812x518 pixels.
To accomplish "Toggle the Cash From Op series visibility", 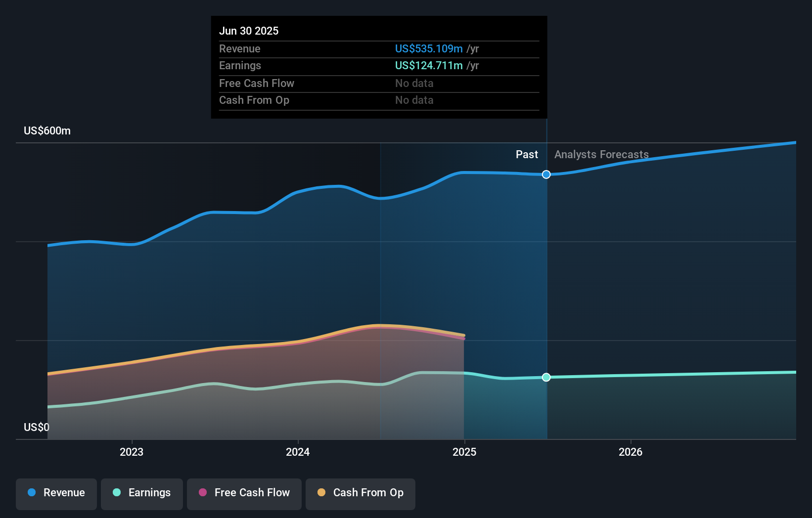I will click(x=360, y=493).
